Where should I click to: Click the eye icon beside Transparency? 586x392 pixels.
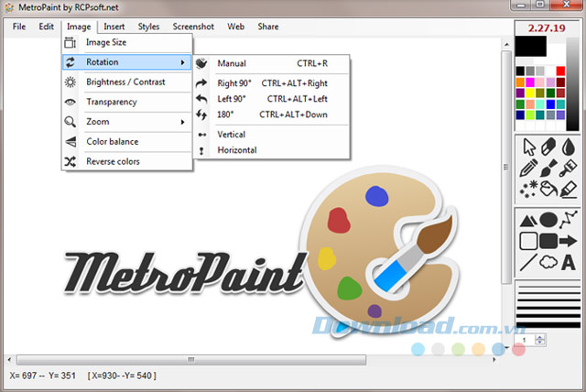[x=71, y=102]
